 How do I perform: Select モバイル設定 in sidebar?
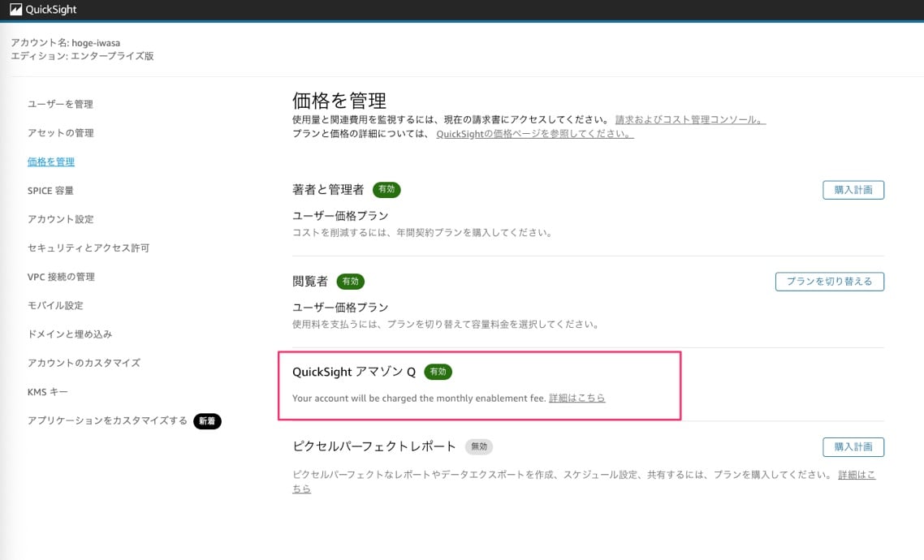tap(55, 306)
